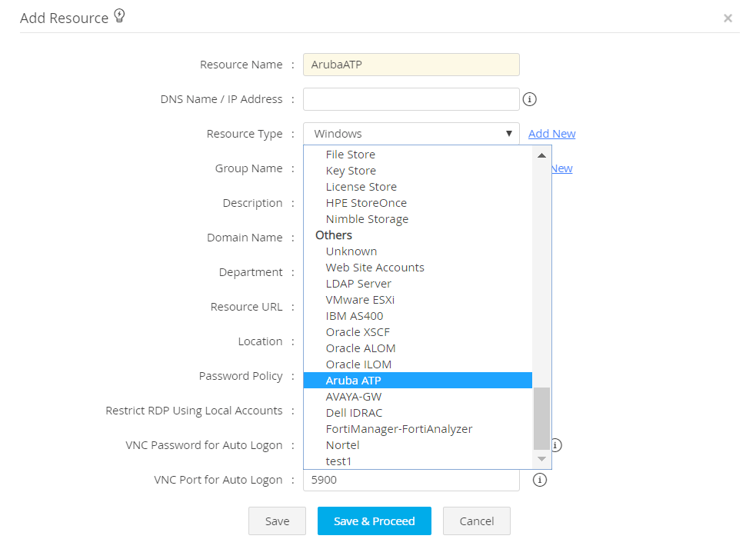This screenshot has width=756, height=549.
Task: Click the lightbulb tip icon beside Add Resource
Action: tap(119, 16)
